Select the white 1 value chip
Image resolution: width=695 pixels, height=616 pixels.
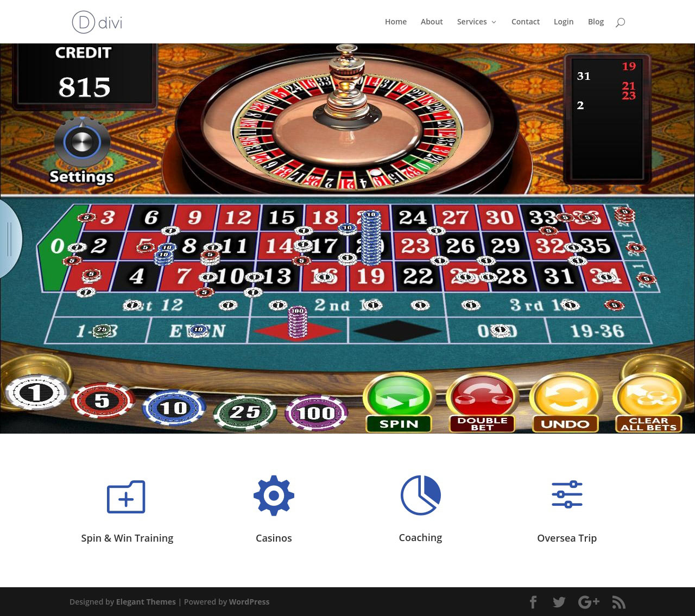coord(36,392)
